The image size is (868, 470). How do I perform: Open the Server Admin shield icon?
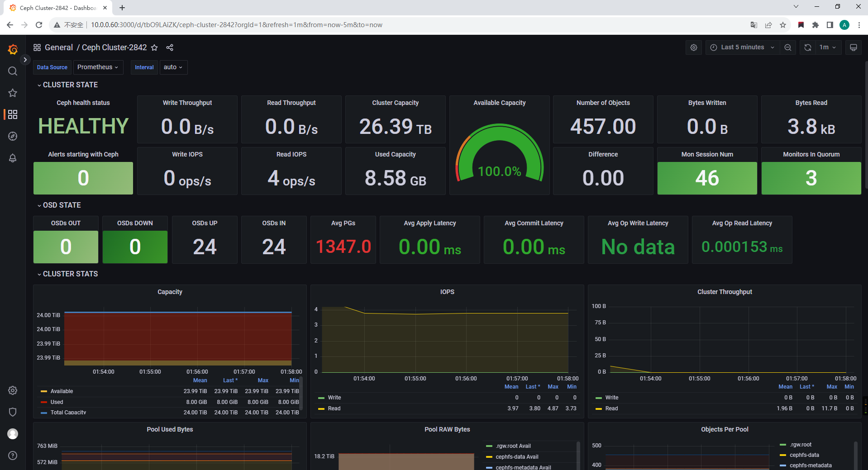tap(13, 412)
